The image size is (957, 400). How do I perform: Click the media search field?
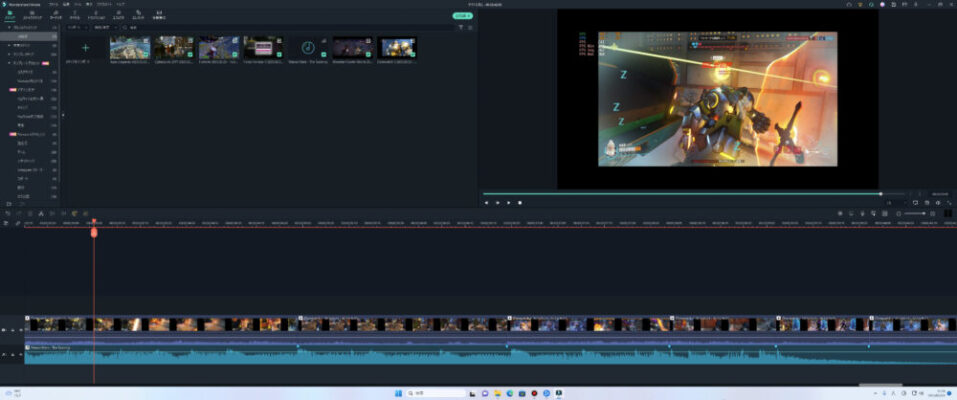click(x=287, y=27)
